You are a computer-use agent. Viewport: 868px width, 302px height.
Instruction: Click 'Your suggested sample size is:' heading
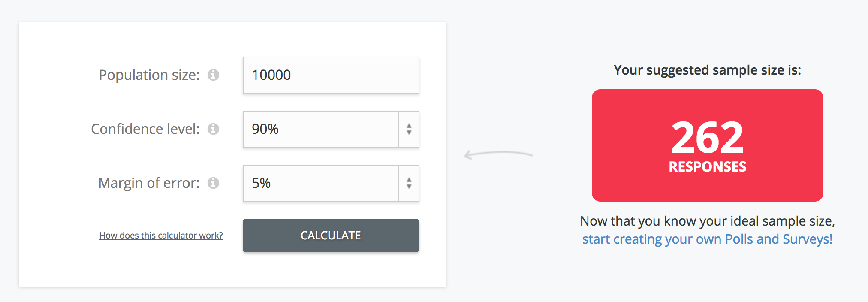pos(707,70)
